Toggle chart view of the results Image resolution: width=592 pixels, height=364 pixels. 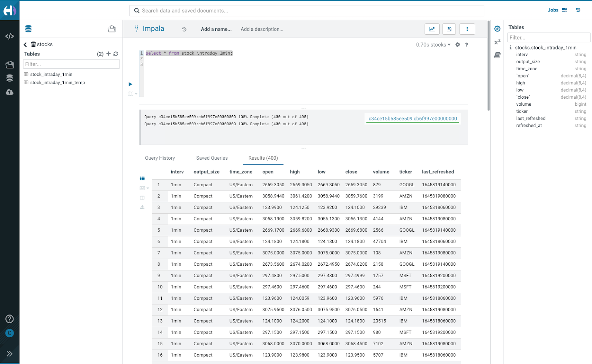point(142,188)
